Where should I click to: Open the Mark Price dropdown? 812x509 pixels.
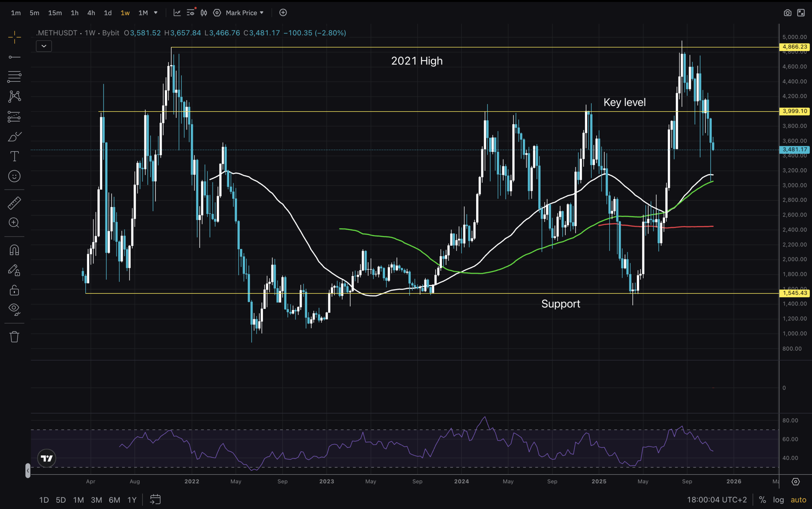[x=245, y=13]
